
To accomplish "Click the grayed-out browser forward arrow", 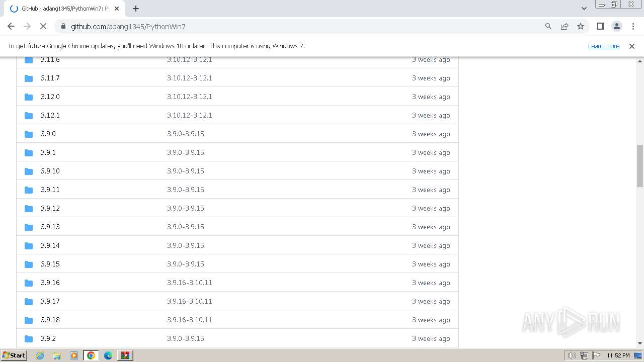I will [x=27, y=26].
